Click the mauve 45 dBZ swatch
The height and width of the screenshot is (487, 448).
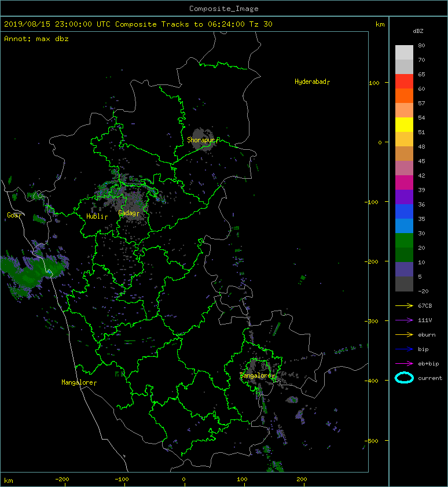point(404,168)
